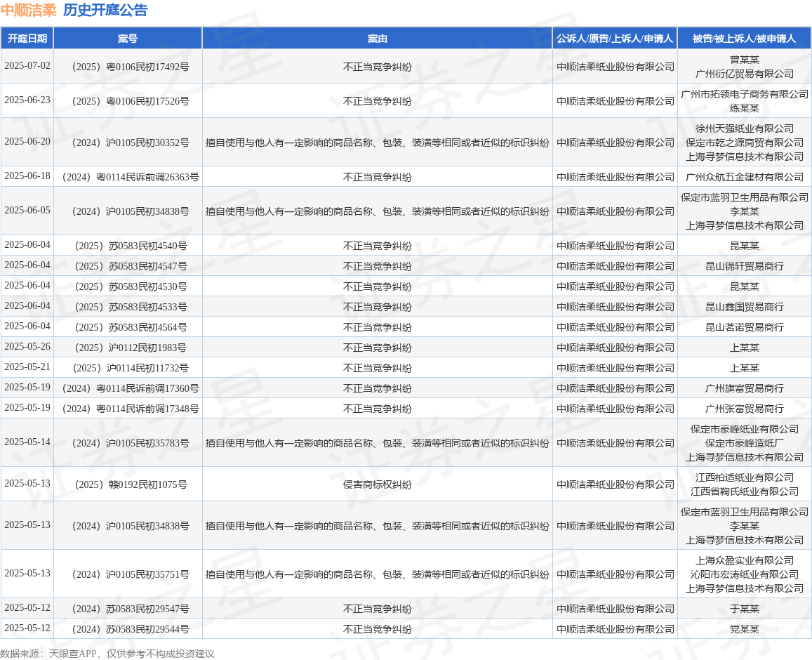
Task: Click date cell 2025-06-20
Action: pyautogui.click(x=27, y=141)
